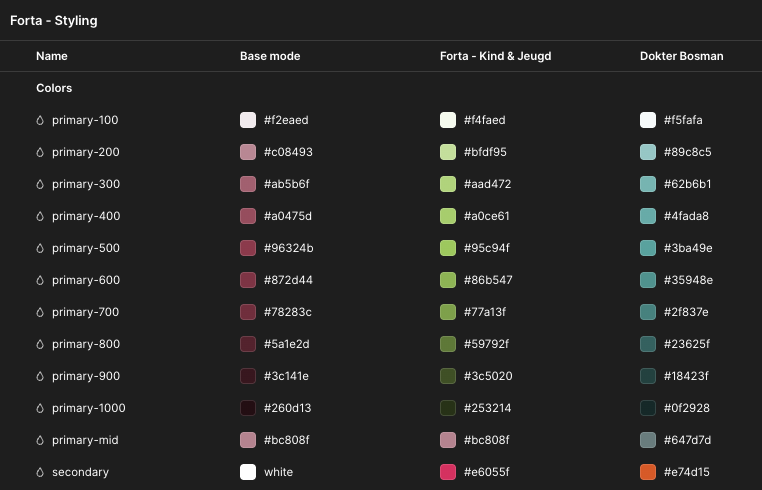Edit the Base mode value #78283c
The width and height of the screenshot is (762, 490).
pos(288,312)
